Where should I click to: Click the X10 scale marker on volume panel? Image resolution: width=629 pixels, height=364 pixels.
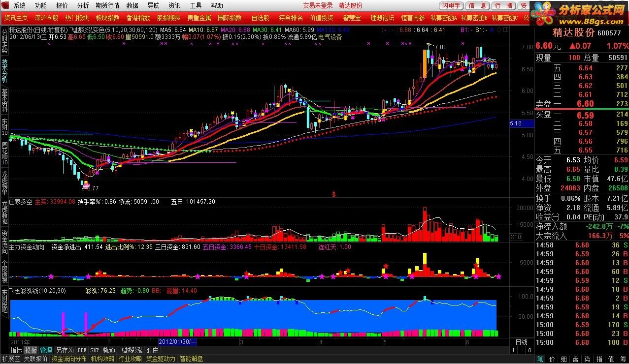[x=515, y=237]
